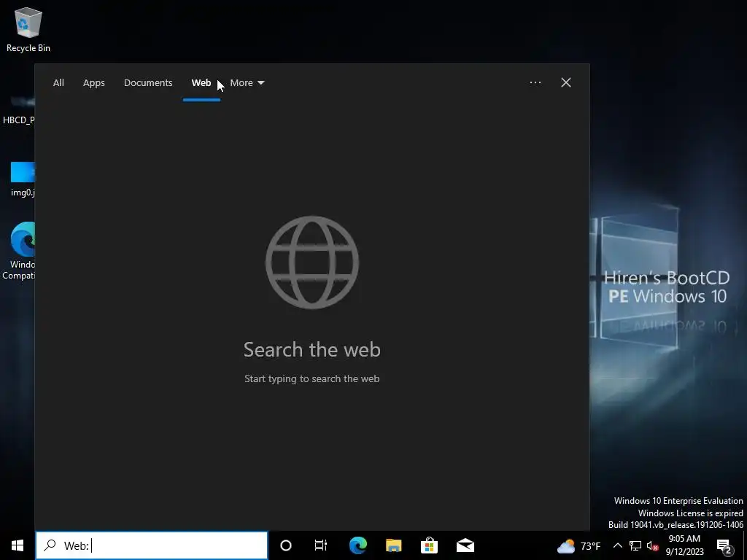The width and height of the screenshot is (747, 560).
Task: Switch to the Apps search tab
Action: 94,83
